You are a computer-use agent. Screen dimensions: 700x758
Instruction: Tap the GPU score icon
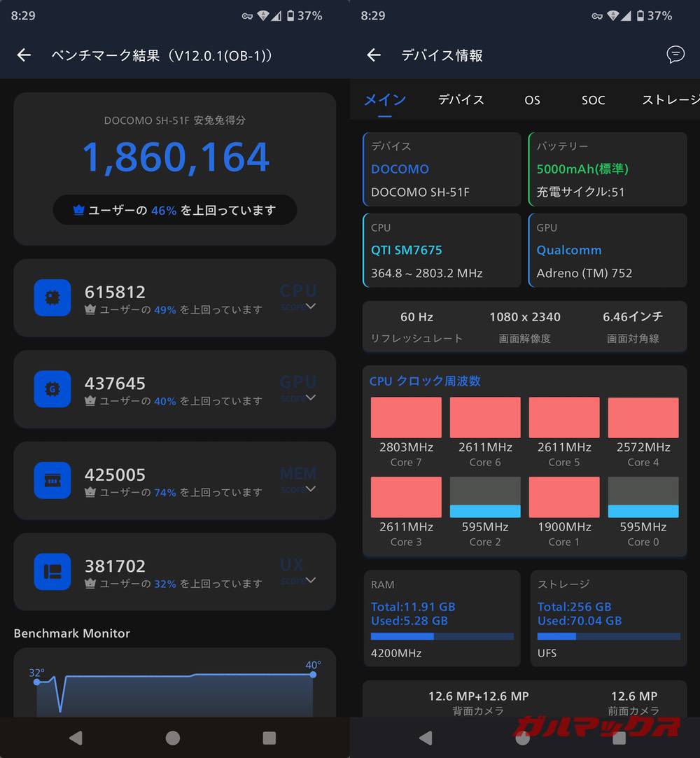click(x=52, y=388)
